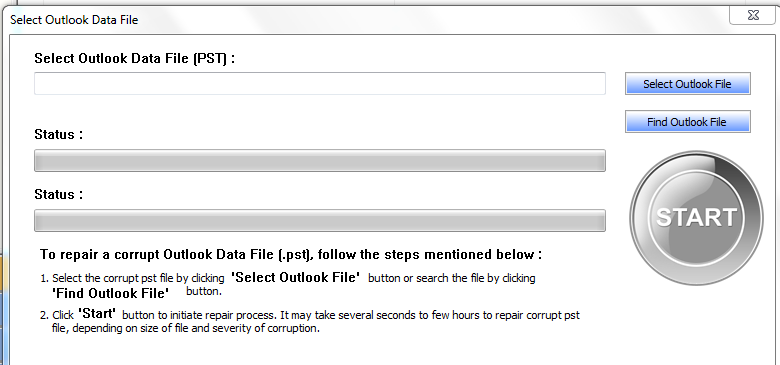
Task: Click the first 'Status :' label
Action: [x=58, y=134]
